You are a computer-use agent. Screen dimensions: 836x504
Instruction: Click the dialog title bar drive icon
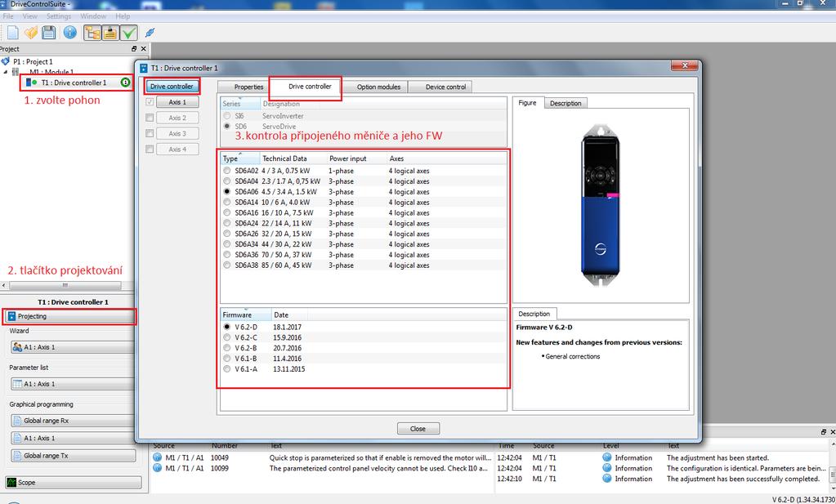pos(144,68)
